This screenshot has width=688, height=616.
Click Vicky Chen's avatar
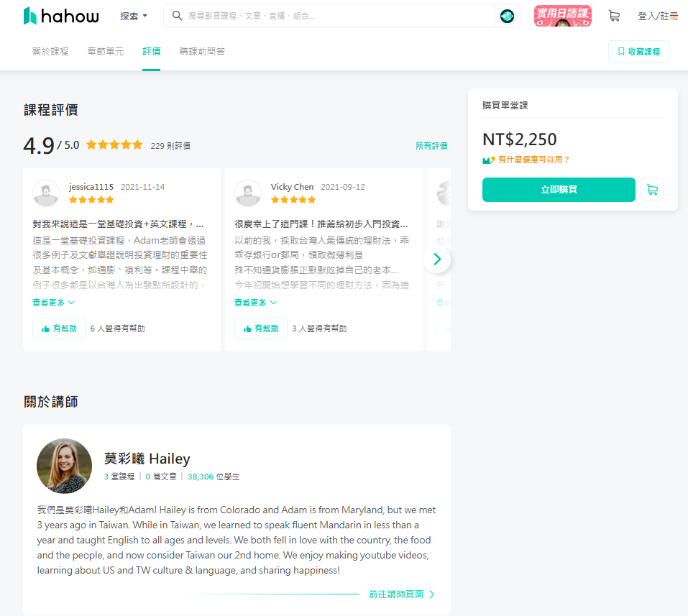(248, 193)
